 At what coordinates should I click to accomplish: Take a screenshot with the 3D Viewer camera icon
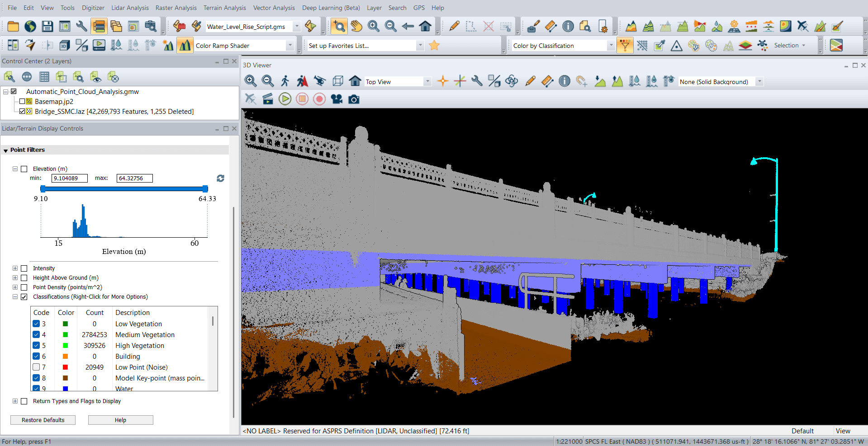(354, 99)
